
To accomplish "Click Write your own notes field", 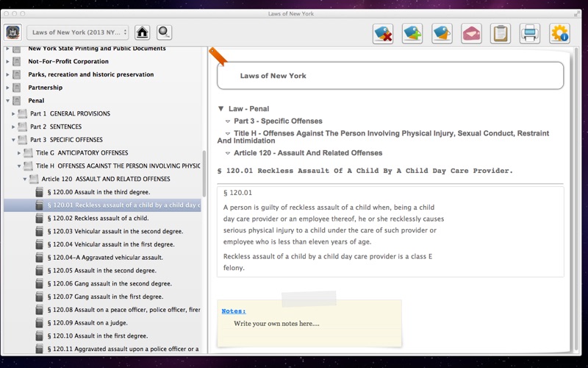I will 276,323.
